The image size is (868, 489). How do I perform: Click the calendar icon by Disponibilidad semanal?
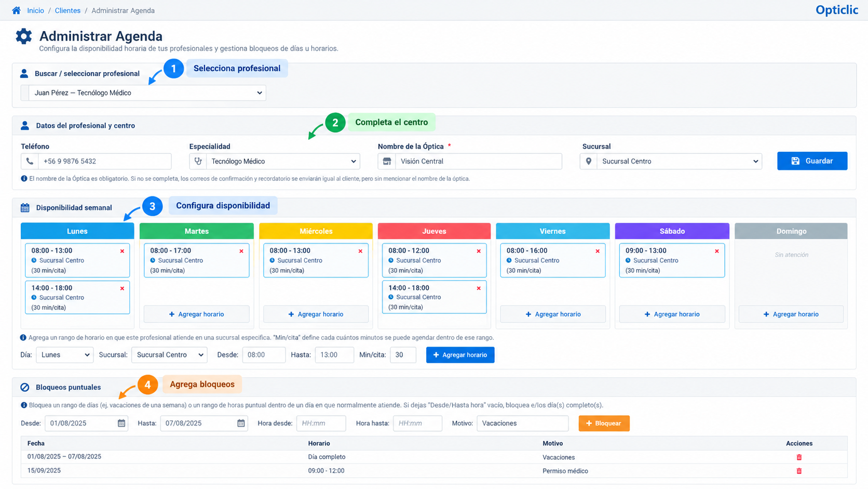25,207
